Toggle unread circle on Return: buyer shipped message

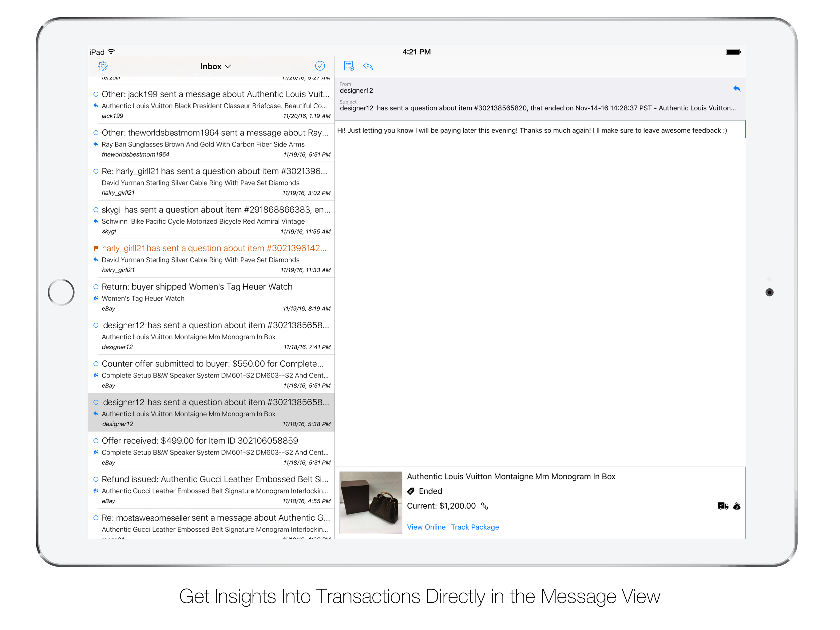coord(96,287)
